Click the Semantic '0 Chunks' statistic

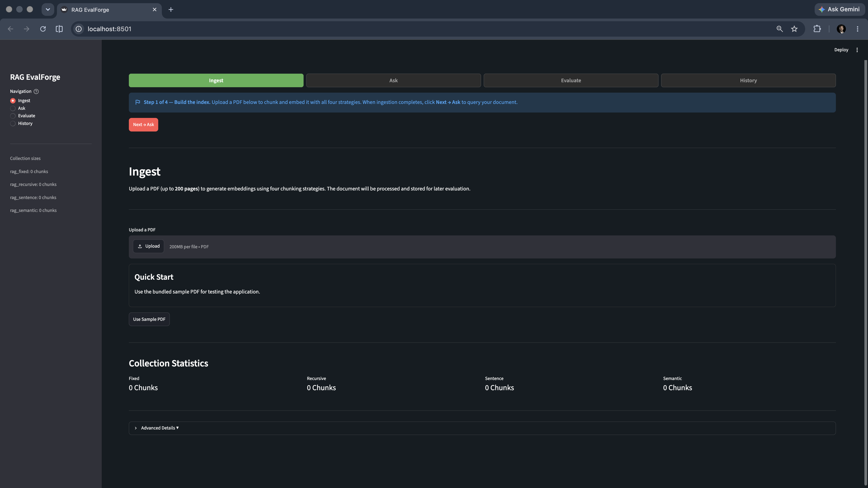(677, 388)
